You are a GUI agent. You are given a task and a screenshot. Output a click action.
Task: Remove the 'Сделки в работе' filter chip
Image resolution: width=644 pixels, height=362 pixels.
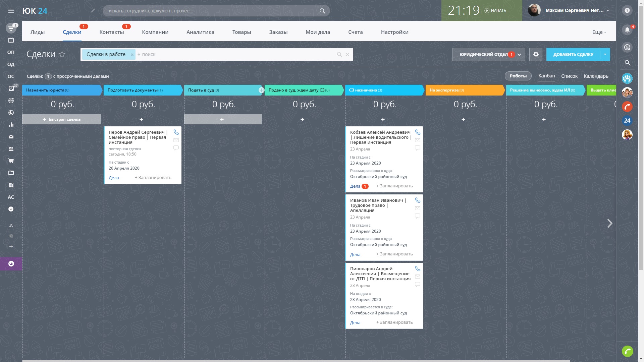(x=132, y=55)
